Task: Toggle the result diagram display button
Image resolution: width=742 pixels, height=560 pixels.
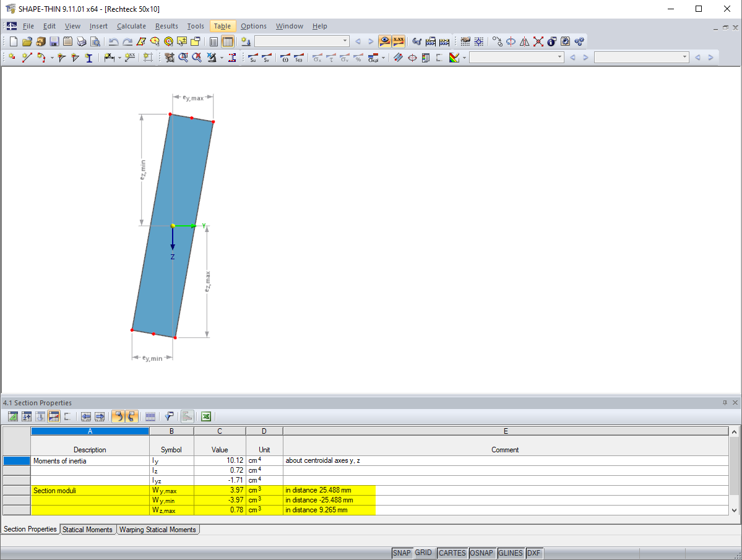Action: 187,416
